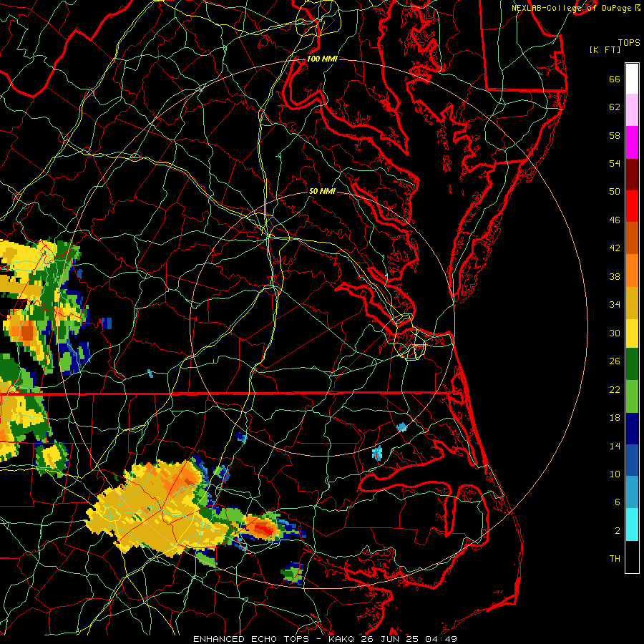Click the light pink legend swatch

pos(632,109)
